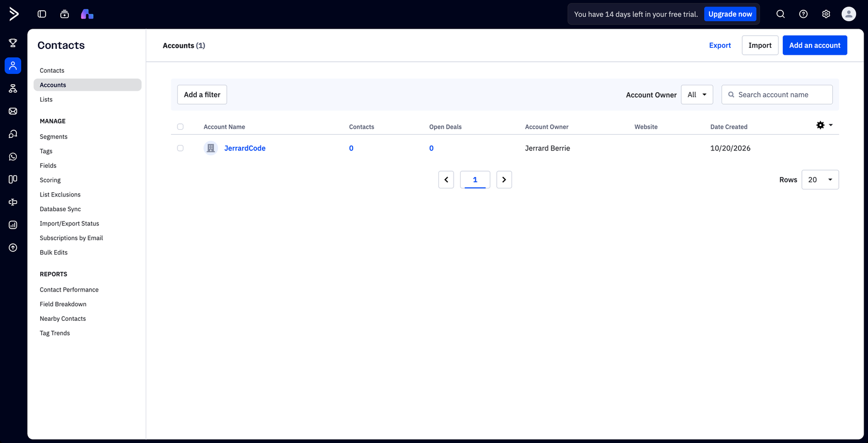Screen dimensions: 868x443
Task: Open Segments in the sidebar menu
Action: (54, 137)
